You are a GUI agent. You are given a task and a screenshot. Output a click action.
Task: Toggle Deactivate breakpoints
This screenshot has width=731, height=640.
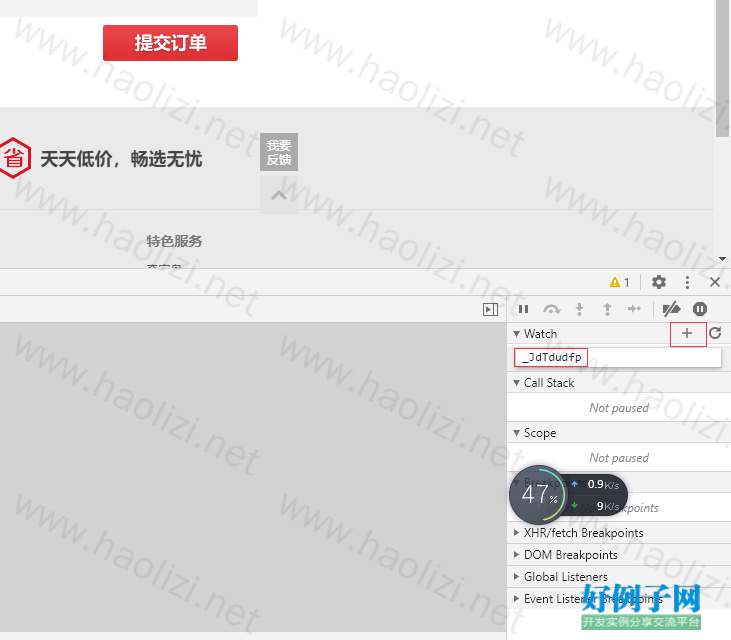(x=672, y=310)
